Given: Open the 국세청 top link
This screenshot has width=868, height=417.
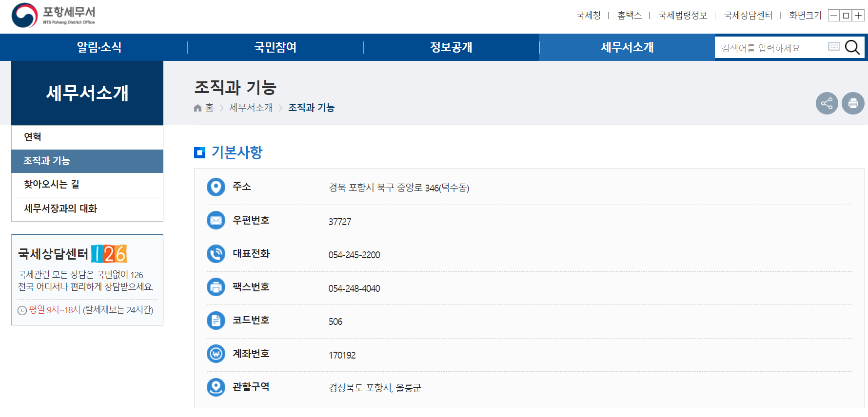Looking at the screenshot, I should (x=589, y=16).
